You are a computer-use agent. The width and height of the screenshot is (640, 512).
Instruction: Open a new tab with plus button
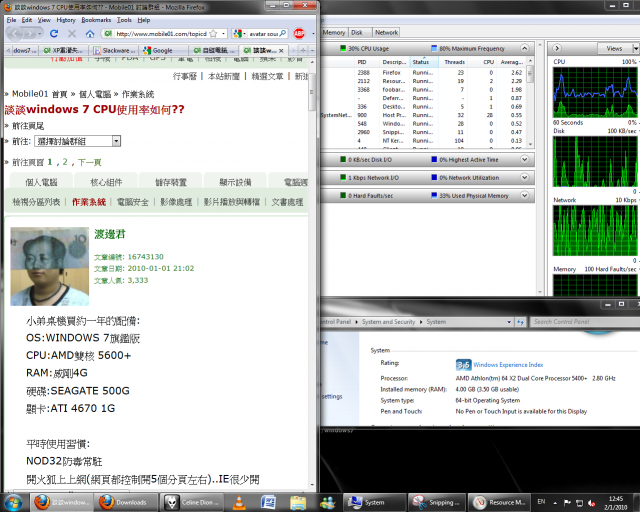303,50
